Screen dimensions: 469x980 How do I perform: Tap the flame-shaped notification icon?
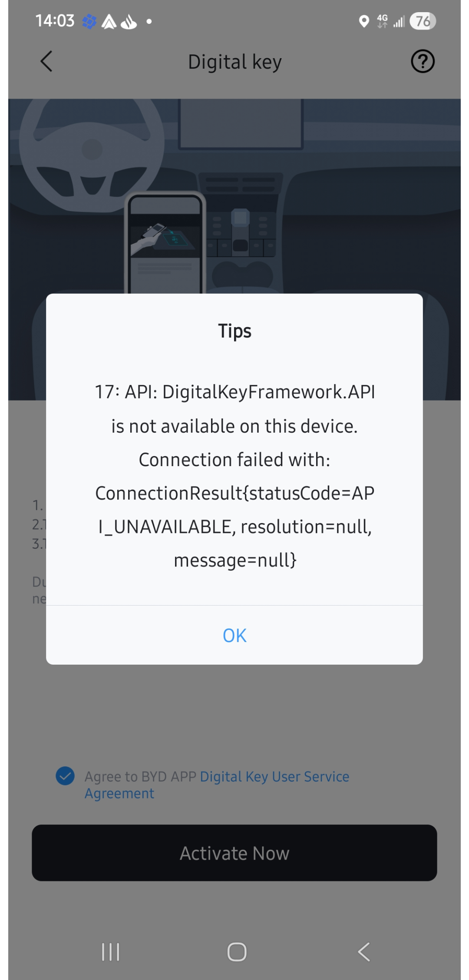point(129,22)
